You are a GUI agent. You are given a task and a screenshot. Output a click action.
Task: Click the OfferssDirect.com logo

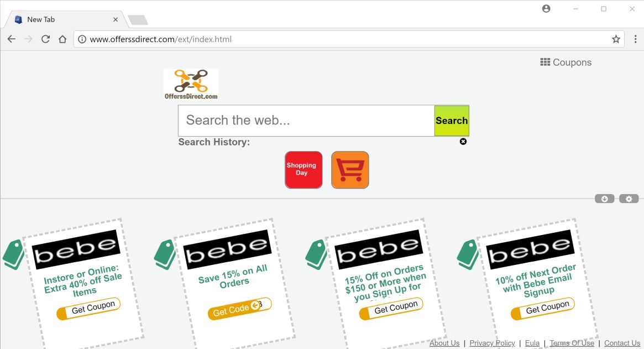click(191, 84)
